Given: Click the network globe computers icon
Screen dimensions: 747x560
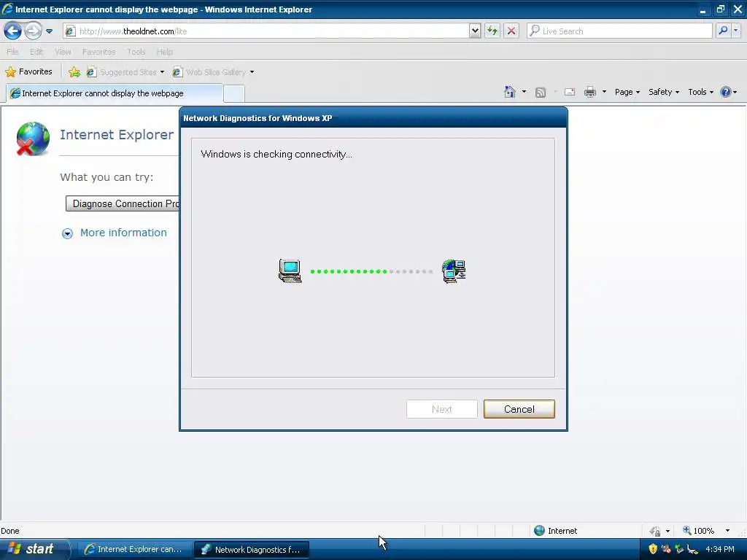Looking at the screenshot, I should click(x=454, y=271).
